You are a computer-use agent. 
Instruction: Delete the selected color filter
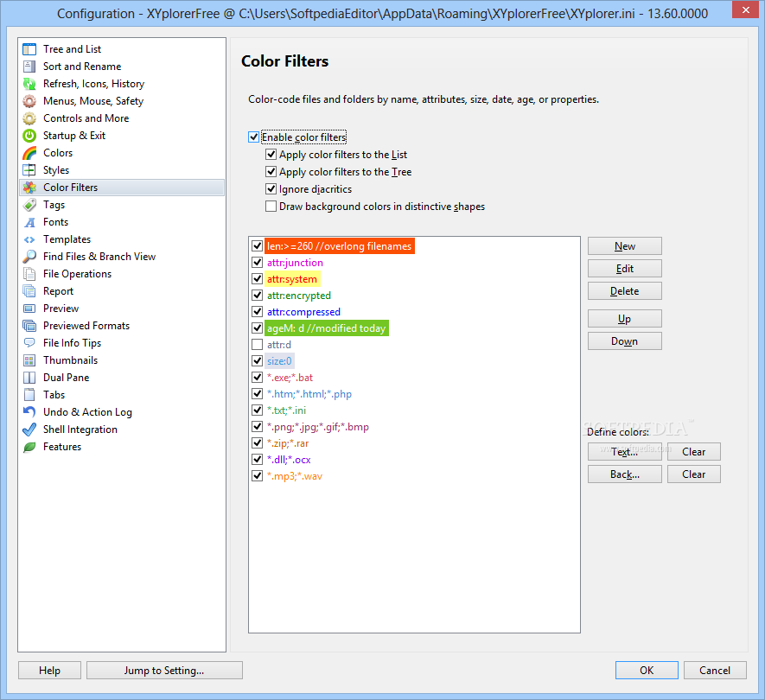[624, 290]
